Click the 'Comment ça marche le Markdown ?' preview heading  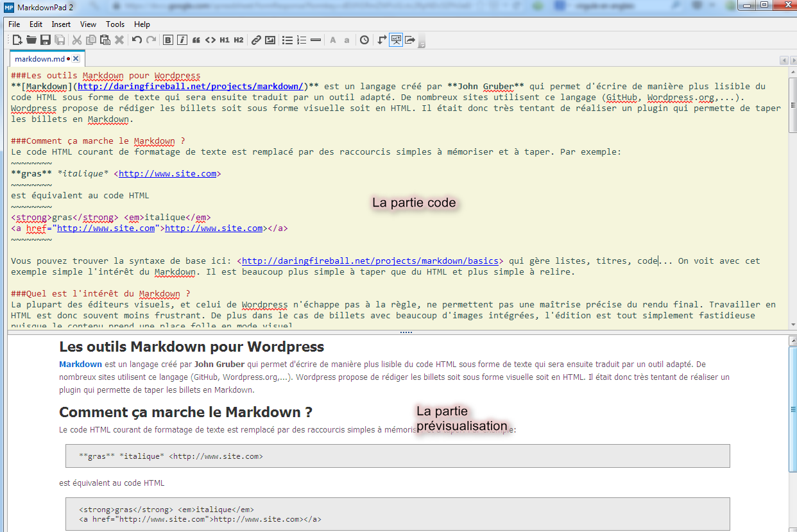[185, 411]
